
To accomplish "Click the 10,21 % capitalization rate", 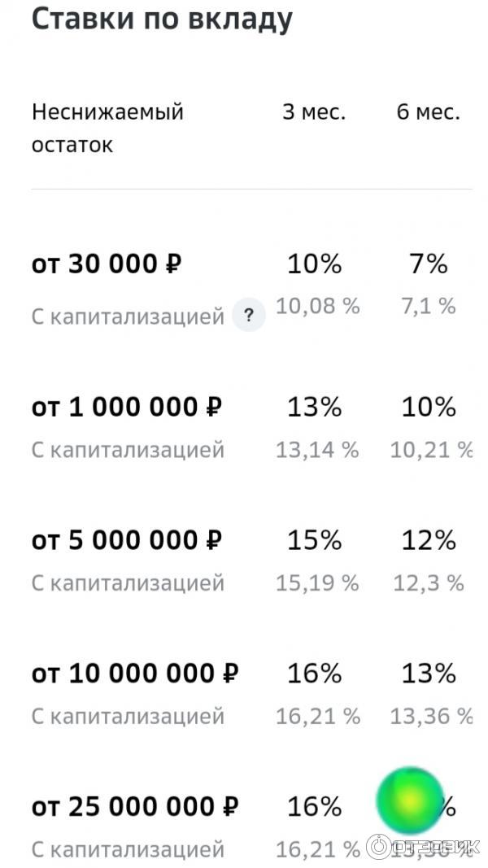I will (431, 450).
